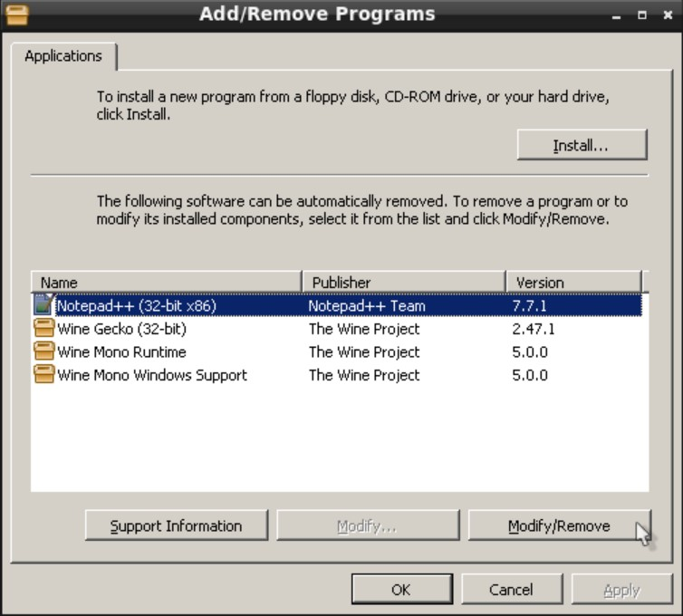The width and height of the screenshot is (683, 616).
Task: Open the window menu icon in the title bar
Action: pyautogui.click(x=15, y=14)
